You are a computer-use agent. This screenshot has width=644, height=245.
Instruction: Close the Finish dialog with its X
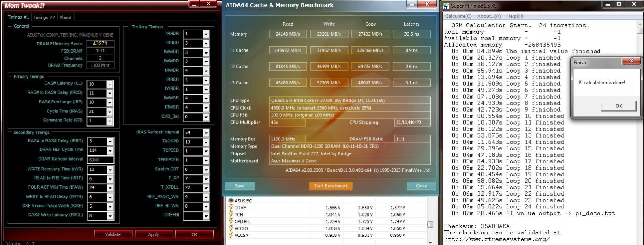click(x=631, y=61)
